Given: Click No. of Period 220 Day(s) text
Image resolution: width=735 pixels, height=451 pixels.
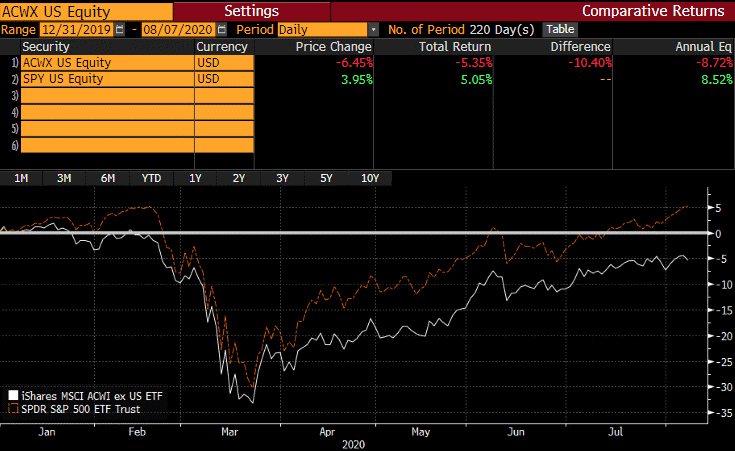Looking at the screenshot, I should (461, 30).
